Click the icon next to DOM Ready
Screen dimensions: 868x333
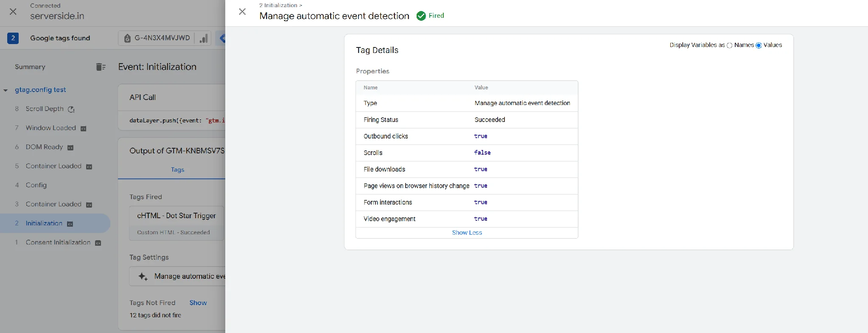click(70, 147)
